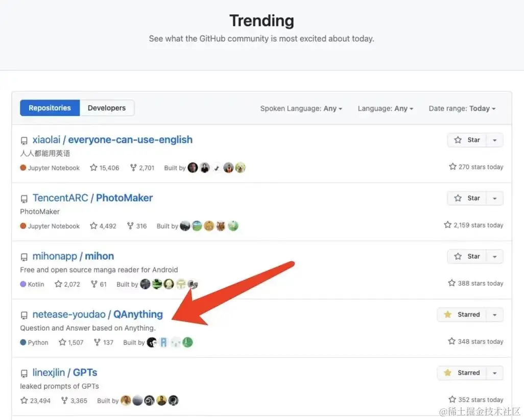Expand star list menu for mihon
Viewport: 524px width, 420px height.
[494, 256]
